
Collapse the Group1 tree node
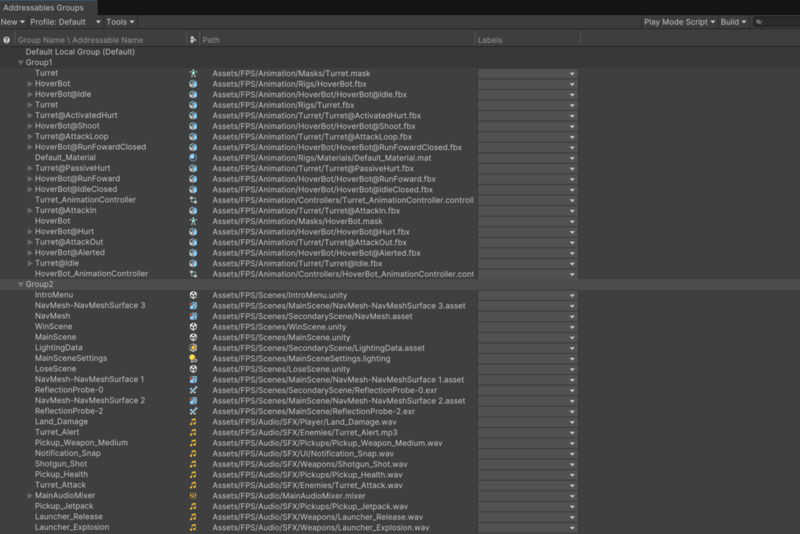21,63
